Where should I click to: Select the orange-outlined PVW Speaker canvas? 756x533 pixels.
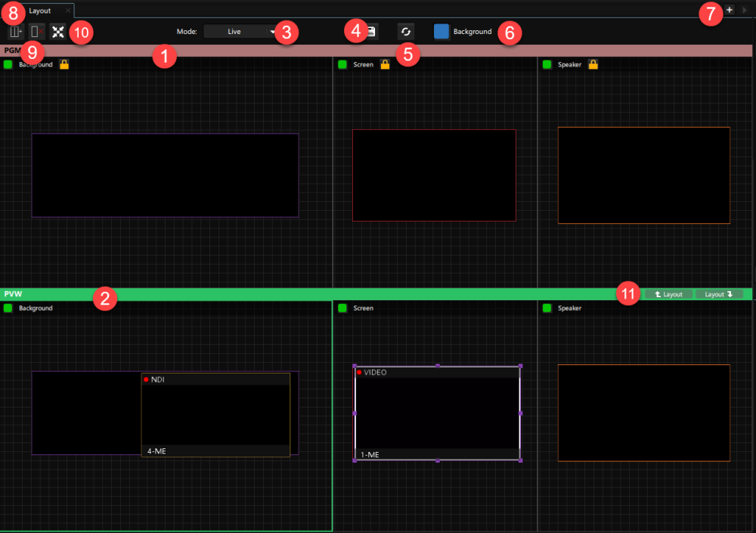click(x=643, y=413)
